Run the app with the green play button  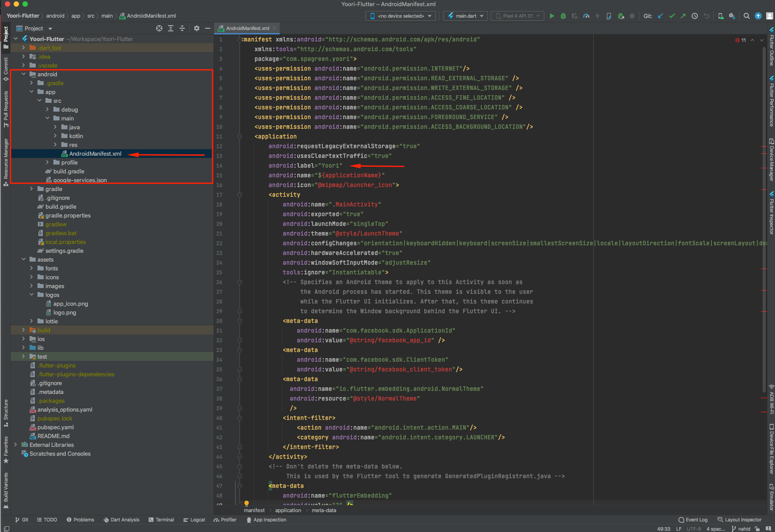tap(552, 16)
